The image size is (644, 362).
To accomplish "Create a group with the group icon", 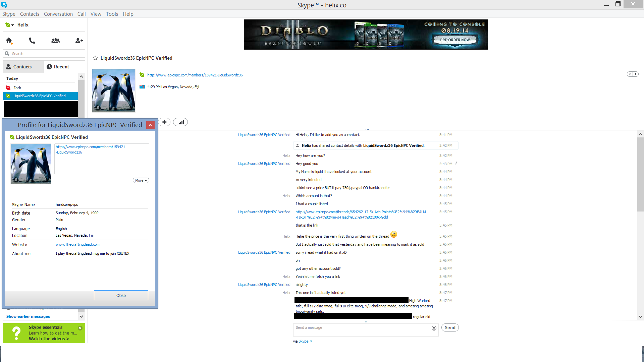I will tap(56, 41).
